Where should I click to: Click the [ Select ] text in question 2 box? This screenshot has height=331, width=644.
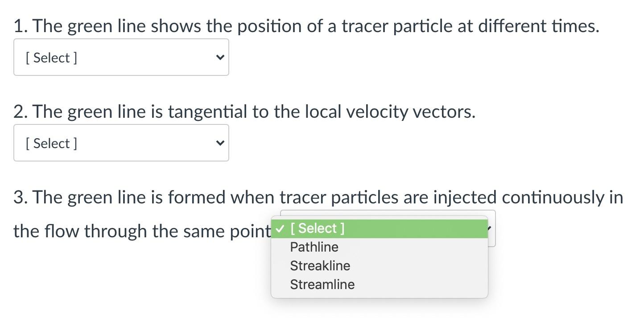tap(52, 143)
